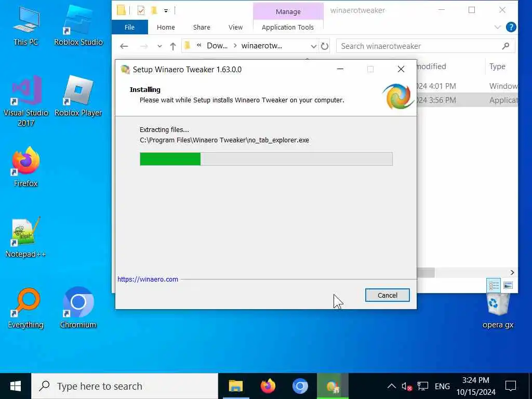The image size is (532, 399).
Task: Click Properties quick access icon
Action: (141, 11)
